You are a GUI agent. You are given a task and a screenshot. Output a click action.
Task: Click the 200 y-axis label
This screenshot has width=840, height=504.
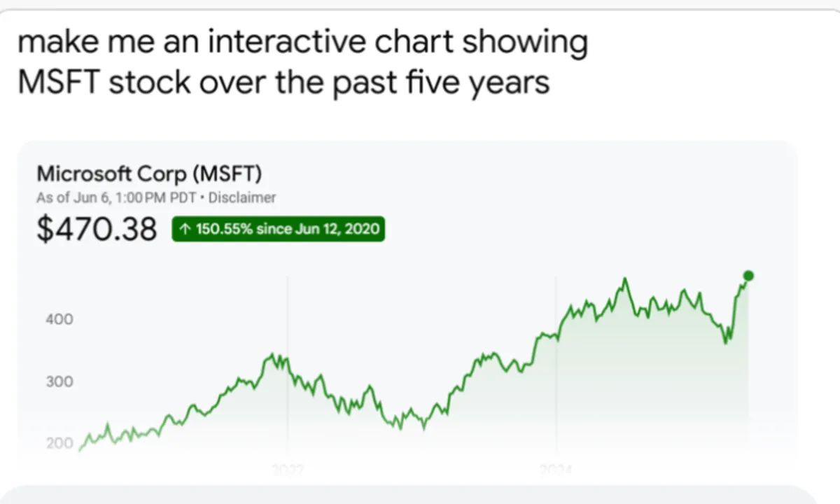point(59,443)
